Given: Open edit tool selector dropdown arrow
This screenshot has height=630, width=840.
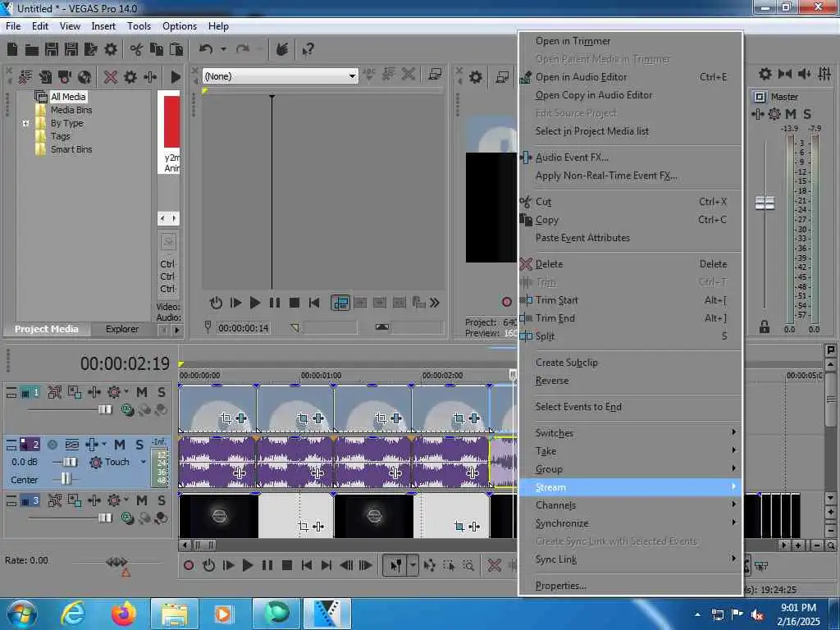Looking at the screenshot, I should 413,565.
